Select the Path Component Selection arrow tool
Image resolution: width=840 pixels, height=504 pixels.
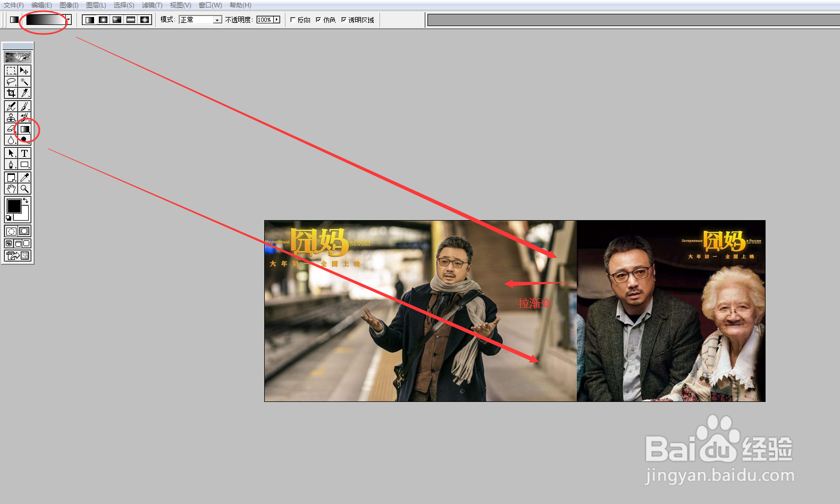click(x=11, y=153)
